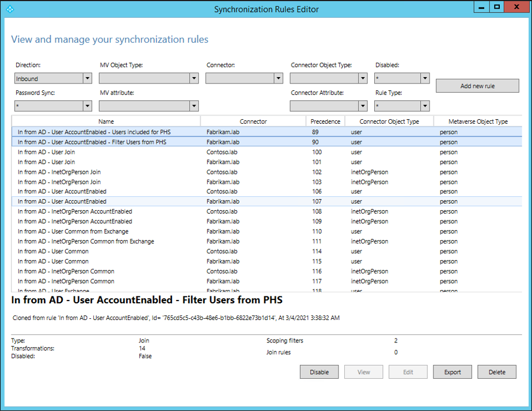
Task: Click the Metaverse Object Type column header
Action: pyautogui.click(x=477, y=121)
